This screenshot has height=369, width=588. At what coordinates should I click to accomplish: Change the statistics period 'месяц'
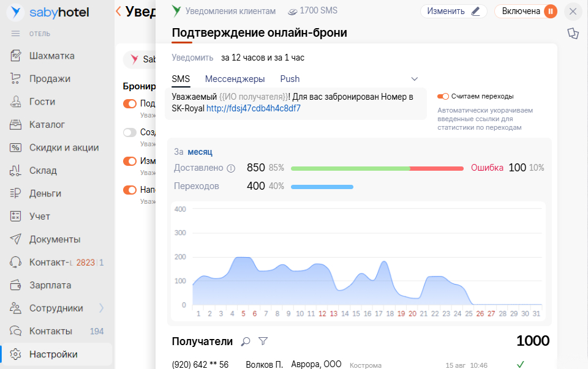click(x=200, y=152)
